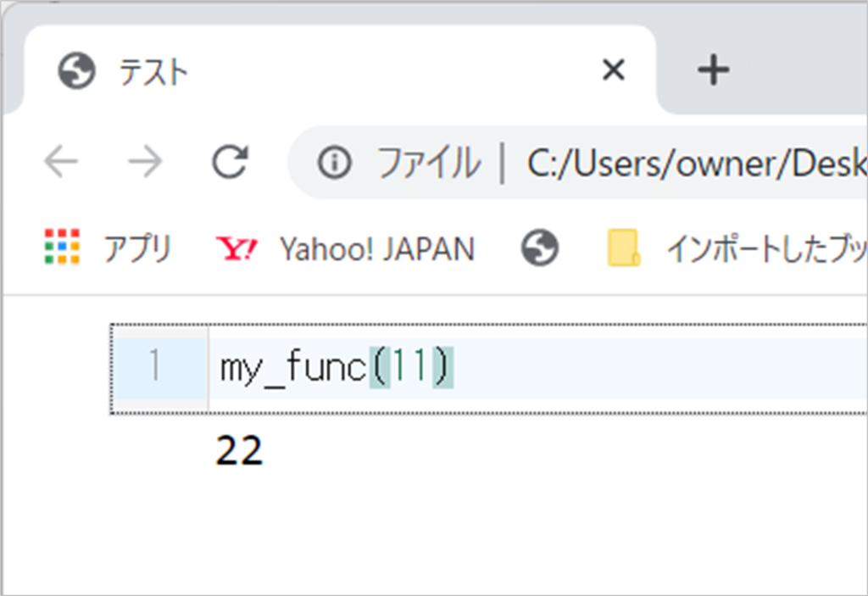Go back using the back arrow
The image size is (868, 596).
61,162
